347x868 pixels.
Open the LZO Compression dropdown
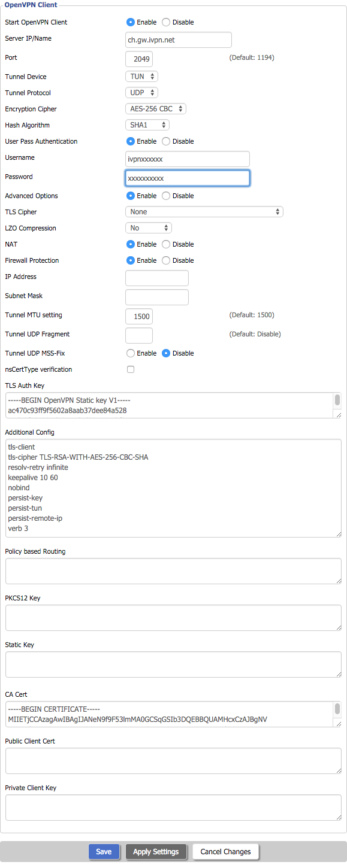(x=149, y=228)
